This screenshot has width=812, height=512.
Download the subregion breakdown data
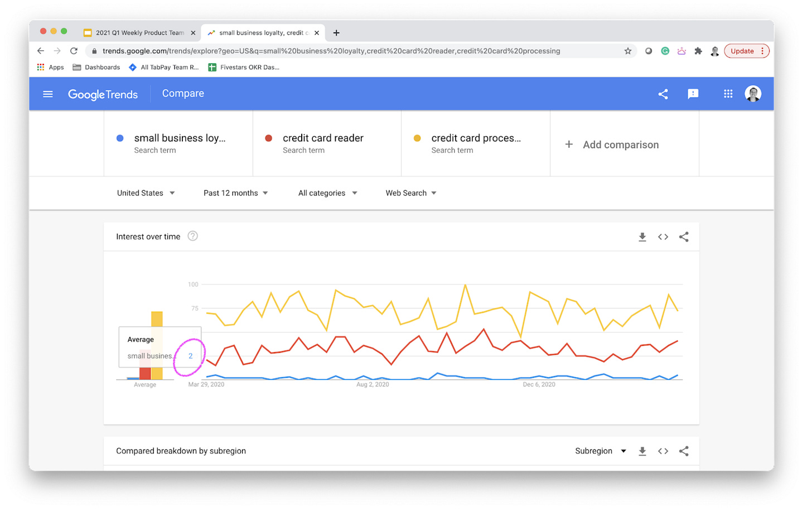642,451
